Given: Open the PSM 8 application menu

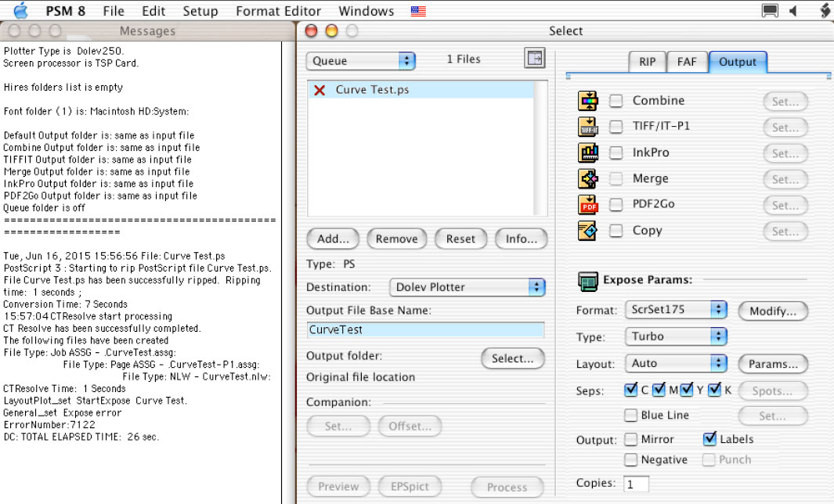Looking at the screenshot, I should pos(66,11).
